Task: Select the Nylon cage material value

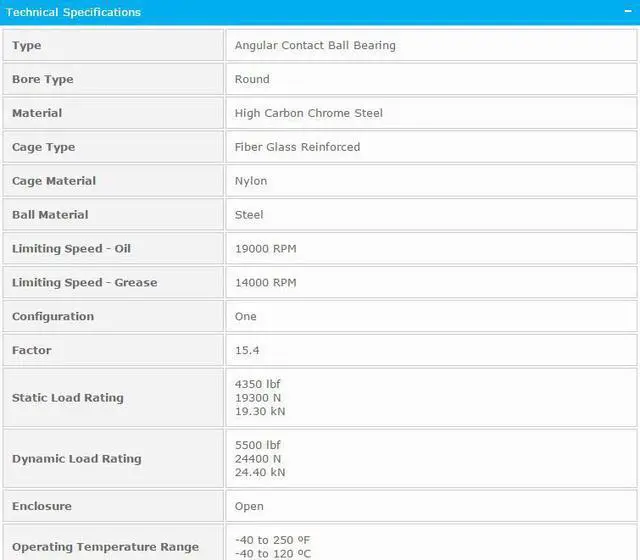Action: point(251,181)
